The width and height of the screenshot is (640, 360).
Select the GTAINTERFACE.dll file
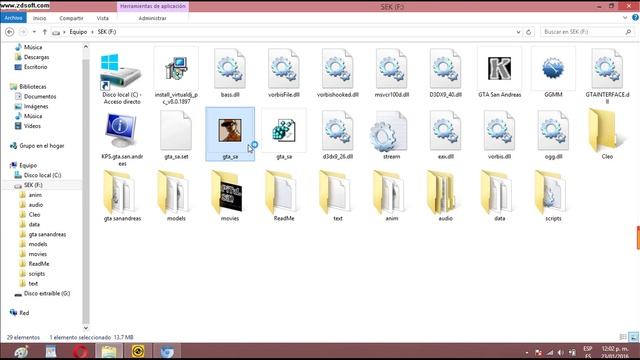click(x=607, y=76)
